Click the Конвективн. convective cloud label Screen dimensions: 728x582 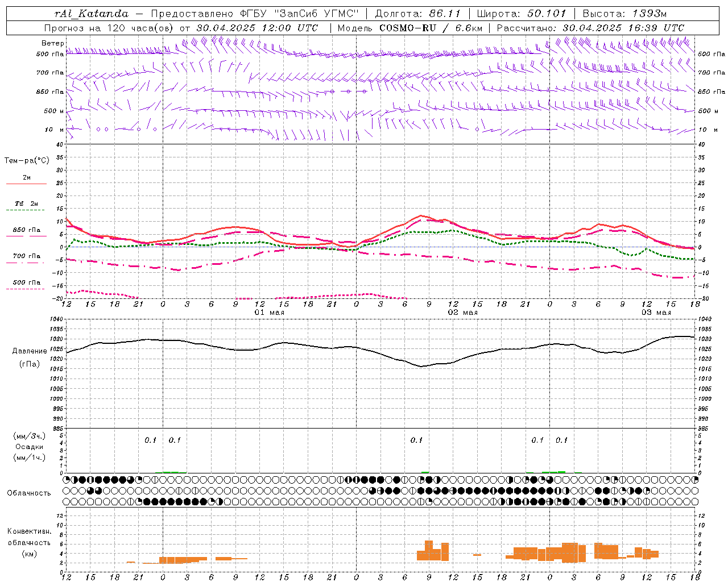point(30,531)
